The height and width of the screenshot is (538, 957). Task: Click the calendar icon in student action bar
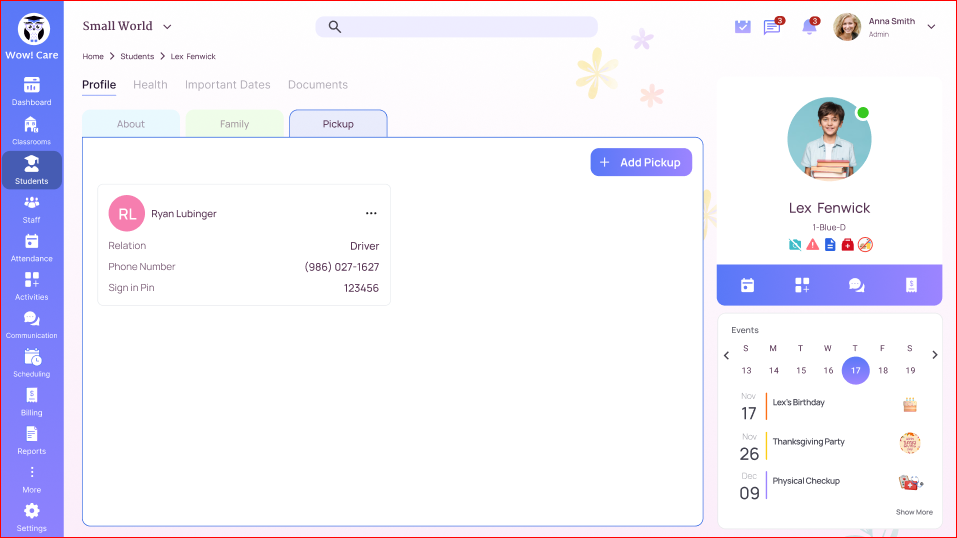pos(747,285)
